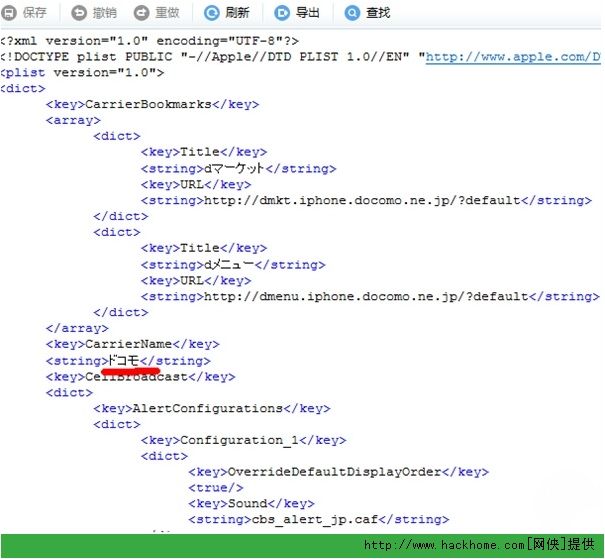Viewport: 605px width, 559px height.
Task: Click the CarrierName key line
Action: 133,344
